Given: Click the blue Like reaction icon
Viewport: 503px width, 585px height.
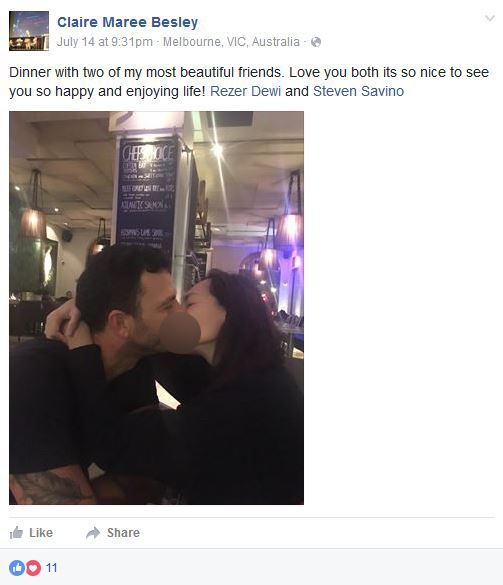Looking at the screenshot, I should point(17,568).
